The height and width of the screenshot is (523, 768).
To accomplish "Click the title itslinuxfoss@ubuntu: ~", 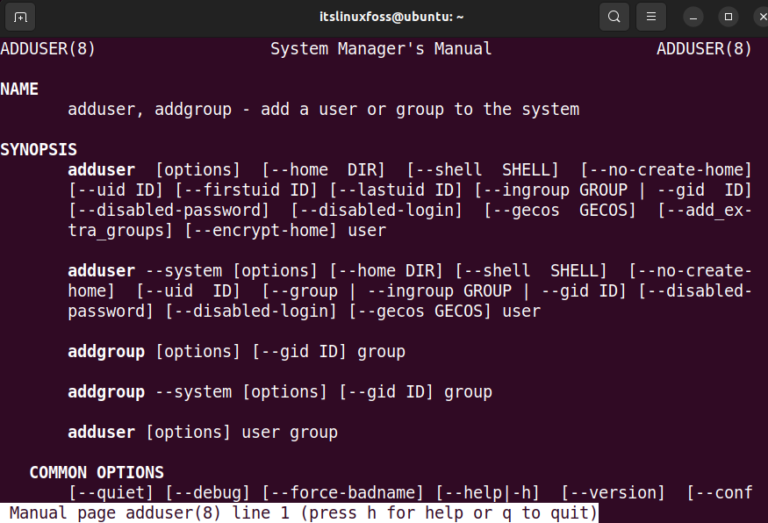I will tap(391, 17).
